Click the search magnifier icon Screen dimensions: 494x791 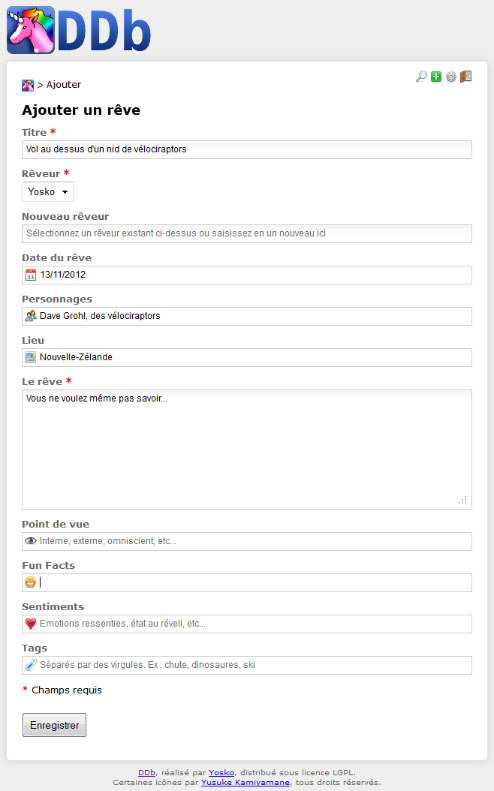click(421, 76)
